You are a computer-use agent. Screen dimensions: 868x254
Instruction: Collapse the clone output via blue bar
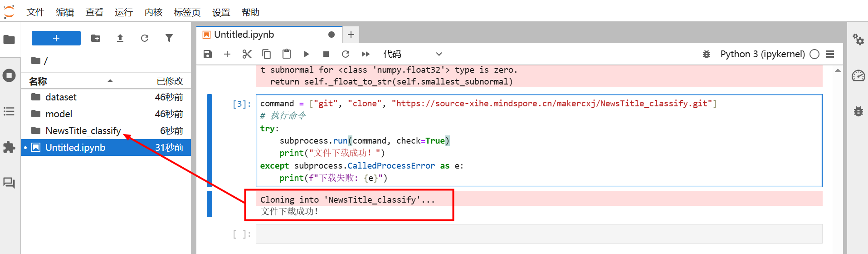tap(210, 204)
